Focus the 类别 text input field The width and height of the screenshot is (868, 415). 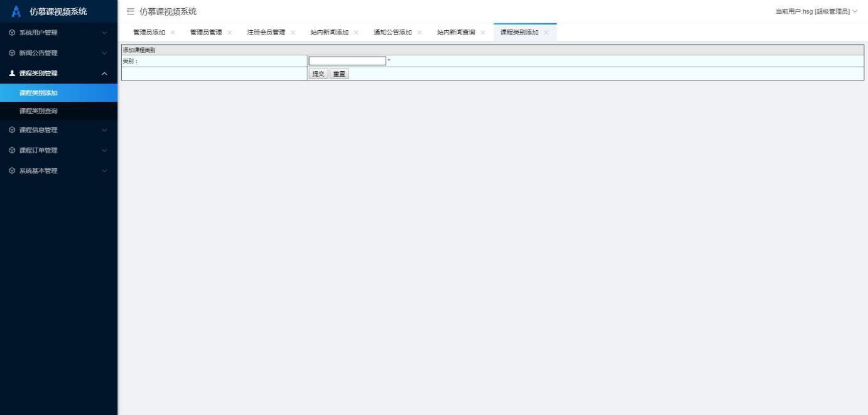pos(347,61)
